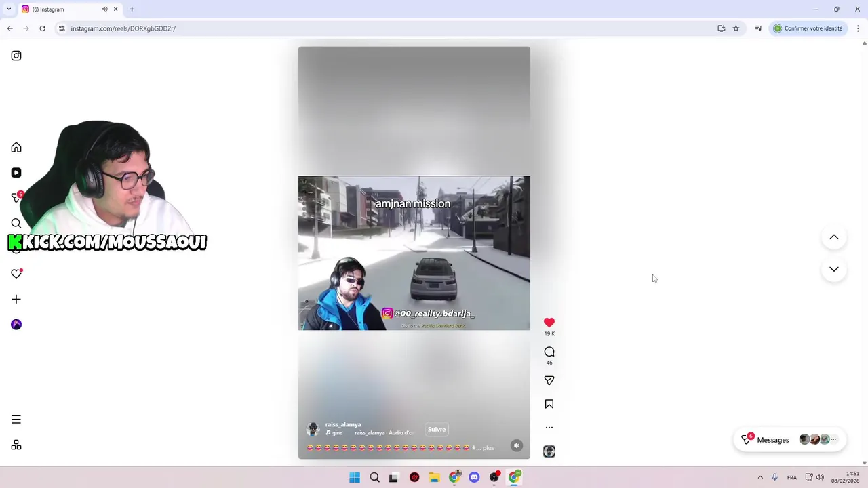Open volume control in system tray

pos(820,478)
